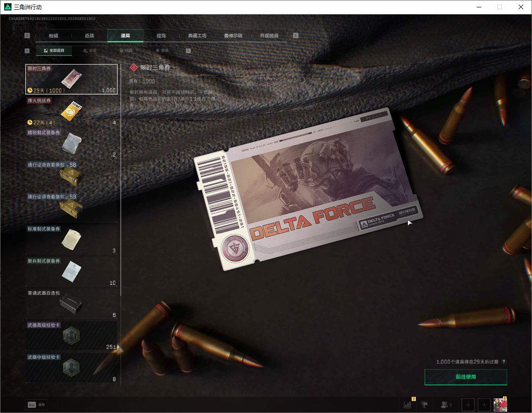This screenshot has height=413, width=532.
Task: Open the 挂饰 tab
Action: coord(161,35)
